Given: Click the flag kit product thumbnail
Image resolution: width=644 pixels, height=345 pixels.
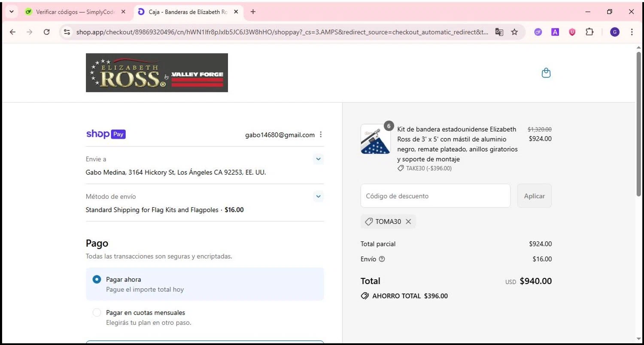Looking at the screenshot, I should pyautogui.click(x=376, y=139).
